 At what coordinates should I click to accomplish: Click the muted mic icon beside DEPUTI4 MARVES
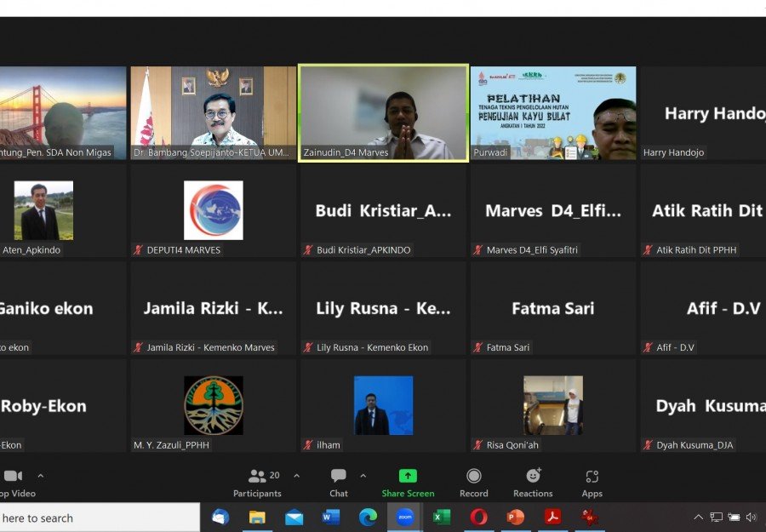(x=138, y=250)
